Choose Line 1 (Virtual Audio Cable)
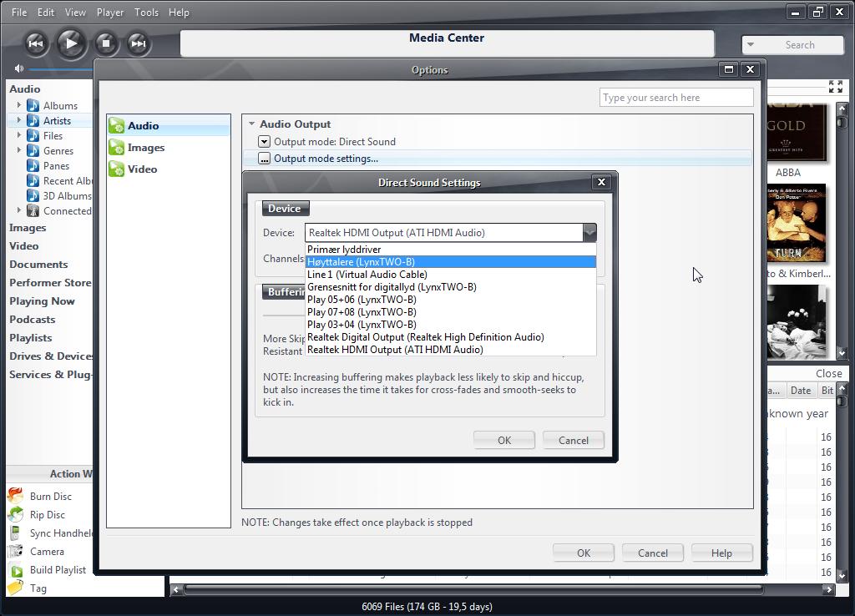Image resolution: width=855 pixels, height=616 pixels. point(450,275)
